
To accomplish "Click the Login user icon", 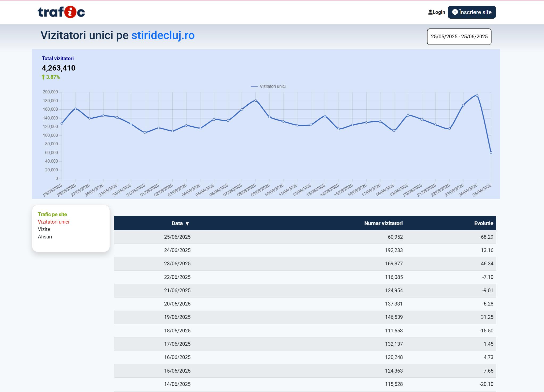I will [430, 12].
